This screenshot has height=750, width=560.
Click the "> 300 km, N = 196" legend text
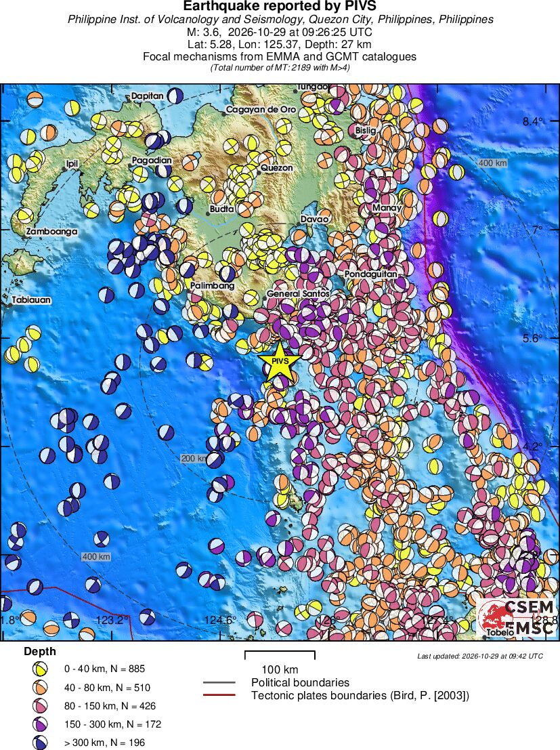pyautogui.click(x=105, y=743)
